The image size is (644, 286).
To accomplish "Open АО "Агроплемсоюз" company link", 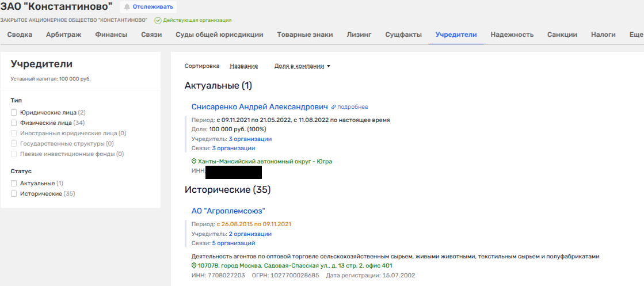I will pos(228,211).
